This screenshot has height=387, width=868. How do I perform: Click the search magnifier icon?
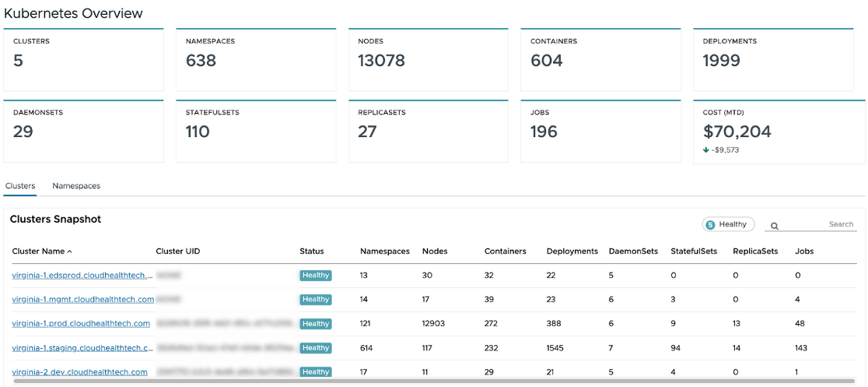(775, 226)
